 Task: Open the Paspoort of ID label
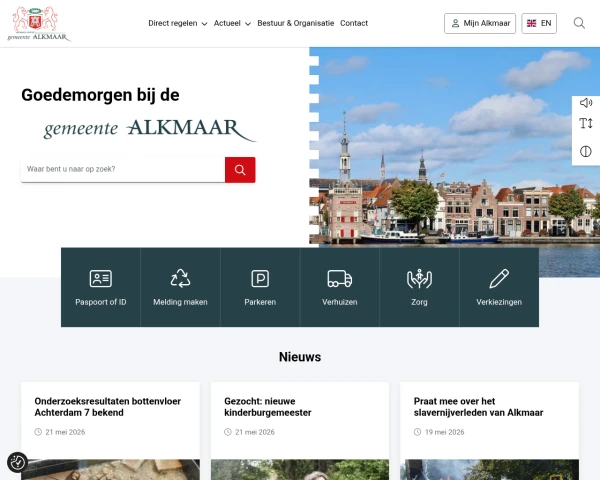pos(101,302)
